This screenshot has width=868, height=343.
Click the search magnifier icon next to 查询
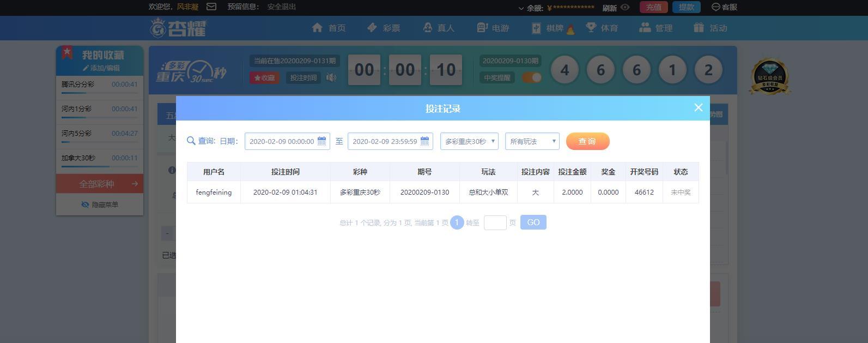191,141
